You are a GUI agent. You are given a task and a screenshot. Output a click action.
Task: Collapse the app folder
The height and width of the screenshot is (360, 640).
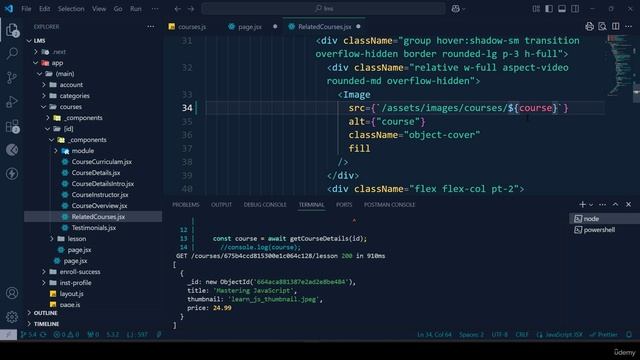[x=36, y=63]
